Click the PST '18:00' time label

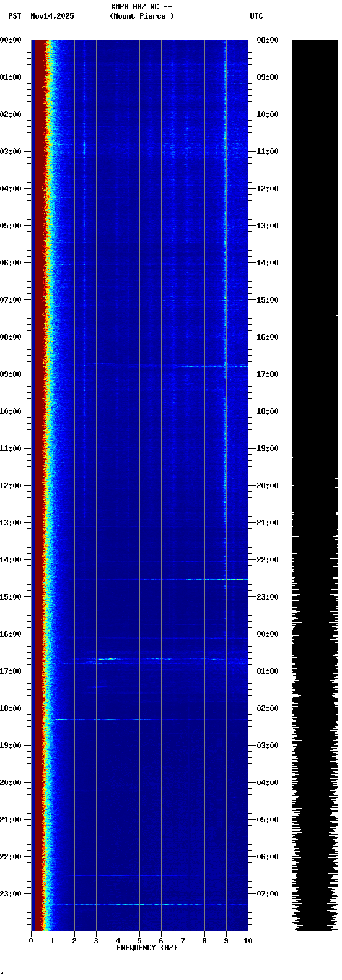click(x=11, y=708)
